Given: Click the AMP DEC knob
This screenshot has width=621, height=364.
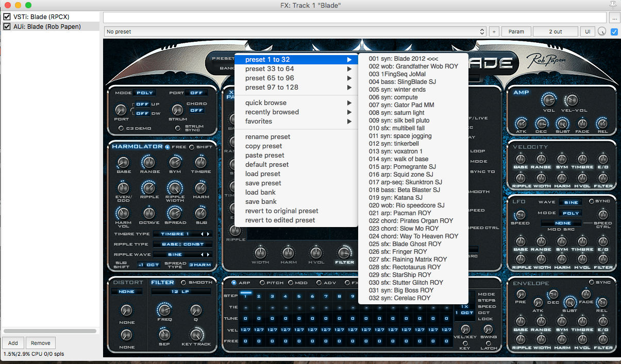Looking at the screenshot, I should click(x=541, y=124).
